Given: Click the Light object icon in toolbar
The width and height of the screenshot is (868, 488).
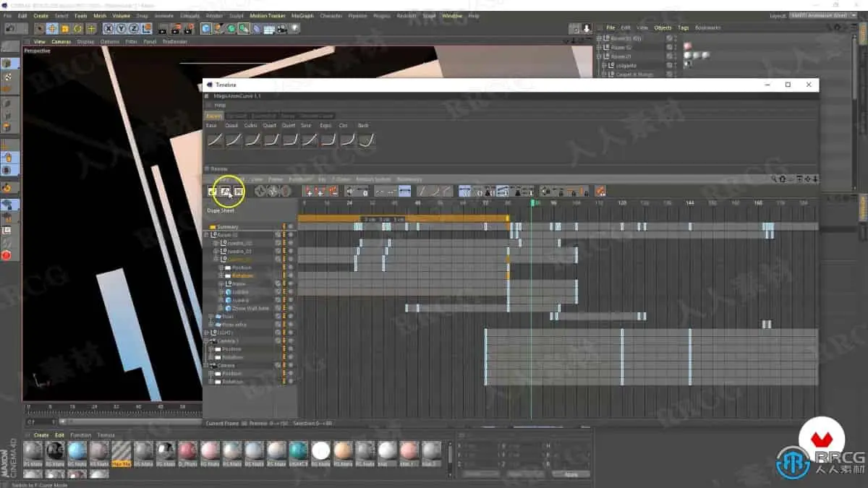Looking at the screenshot, I should click(295, 29).
